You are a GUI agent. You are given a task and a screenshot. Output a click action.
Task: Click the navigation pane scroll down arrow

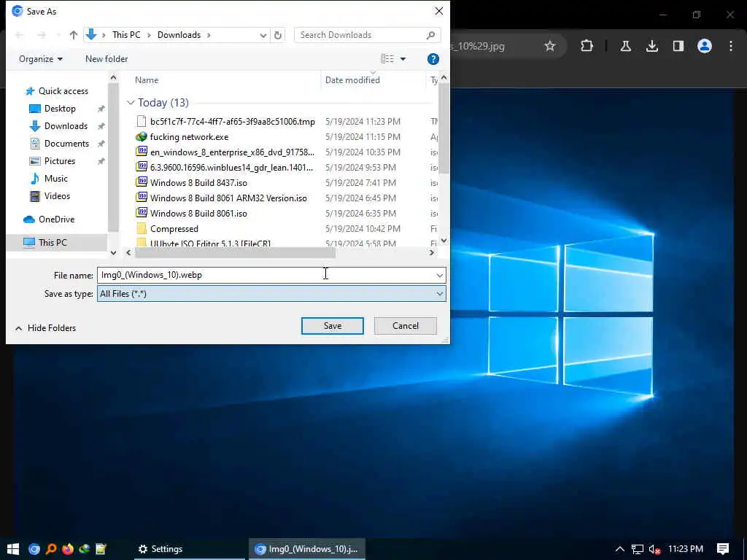tap(113, 252)
